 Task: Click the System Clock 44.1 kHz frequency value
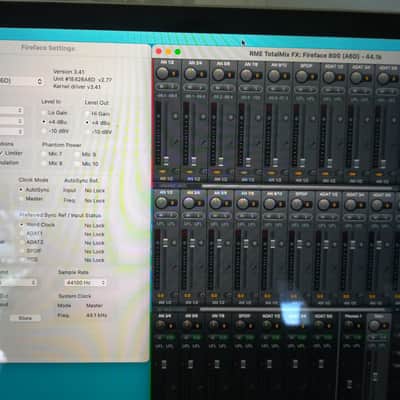click(96, 315)
